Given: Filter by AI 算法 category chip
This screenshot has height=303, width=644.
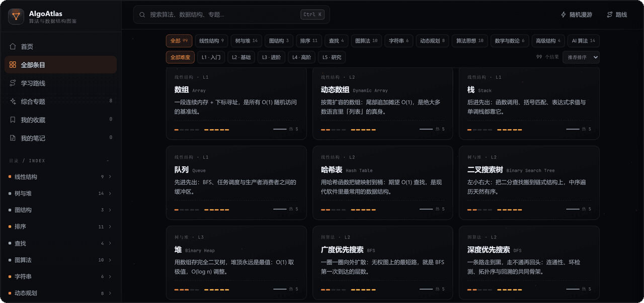Looking at the screenshot, I should [584, 41].
